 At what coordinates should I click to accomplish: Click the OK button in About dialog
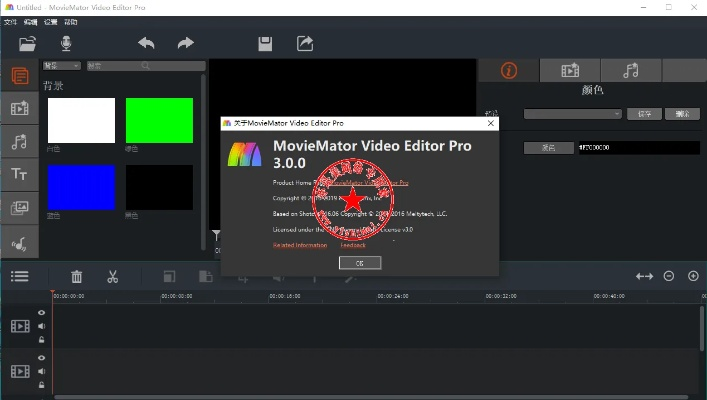click(359, 262)
